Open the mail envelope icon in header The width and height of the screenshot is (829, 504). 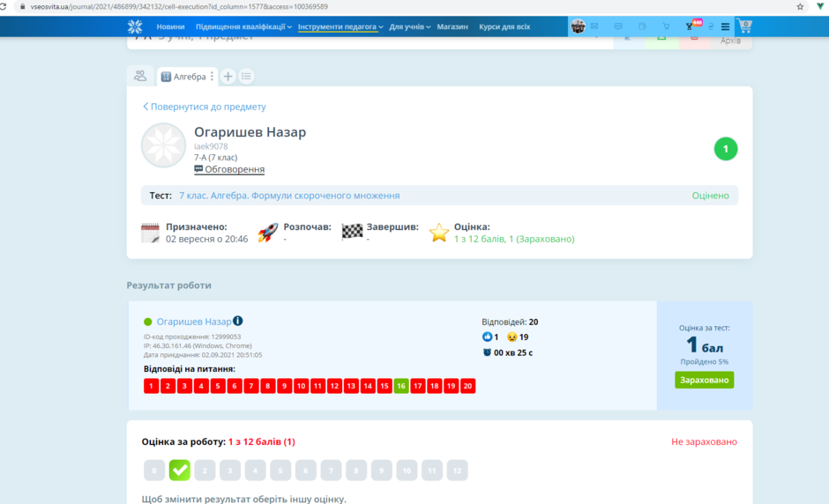(x=594, y=26)
